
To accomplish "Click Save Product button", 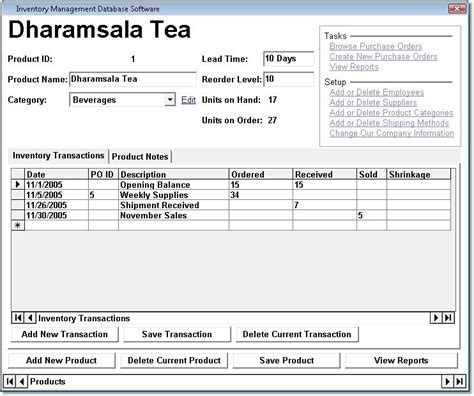I will [287, 360].
